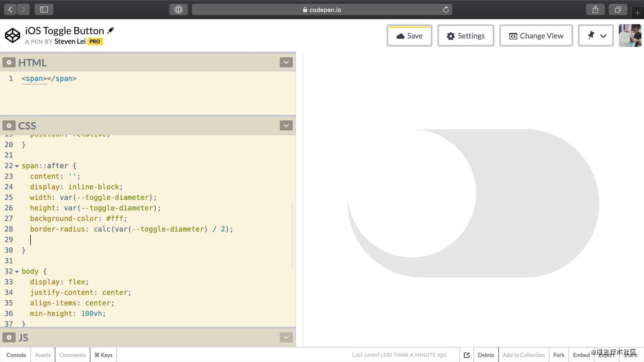The height and width of the screenshot is (362, 644).
Task: Click Add to Collection
Action: [524, 355]
